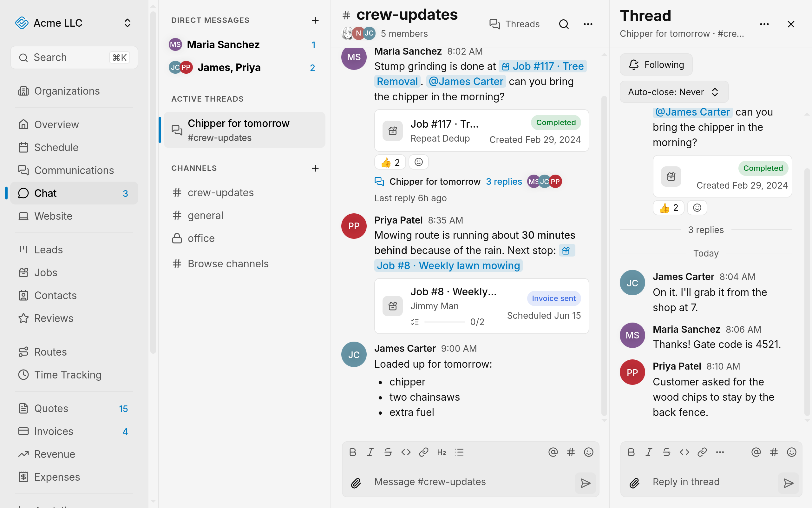Open Job #8 · Weekly lawn mowing link

pos(448,265)
